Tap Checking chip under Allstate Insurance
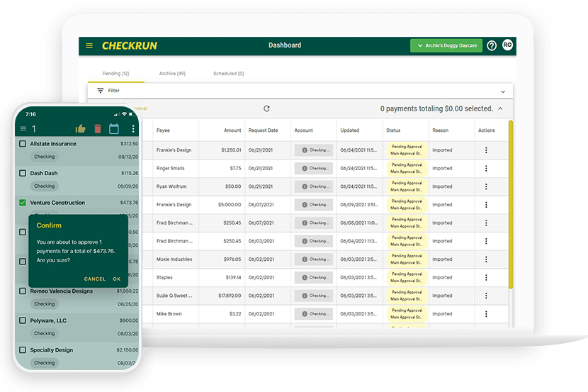 44,157
